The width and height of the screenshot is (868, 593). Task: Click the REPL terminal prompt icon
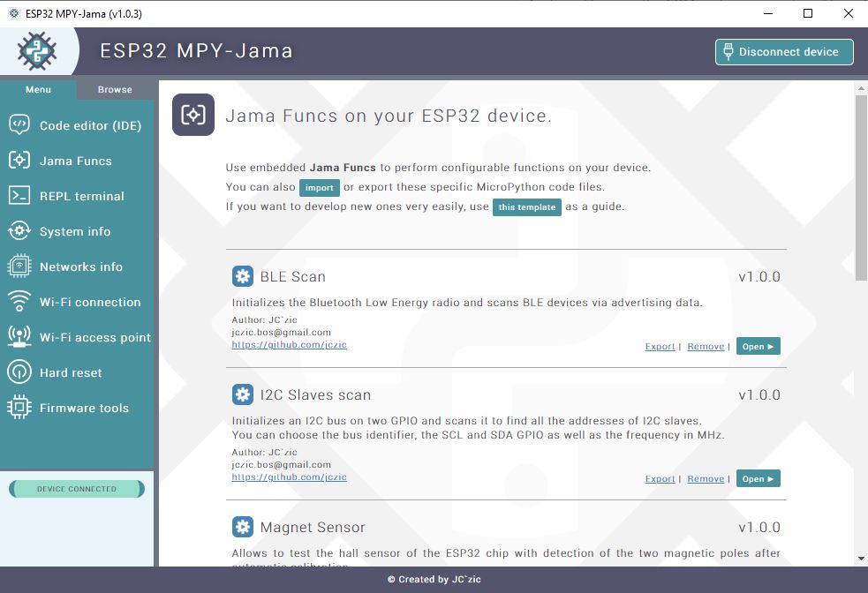(19, 195)
